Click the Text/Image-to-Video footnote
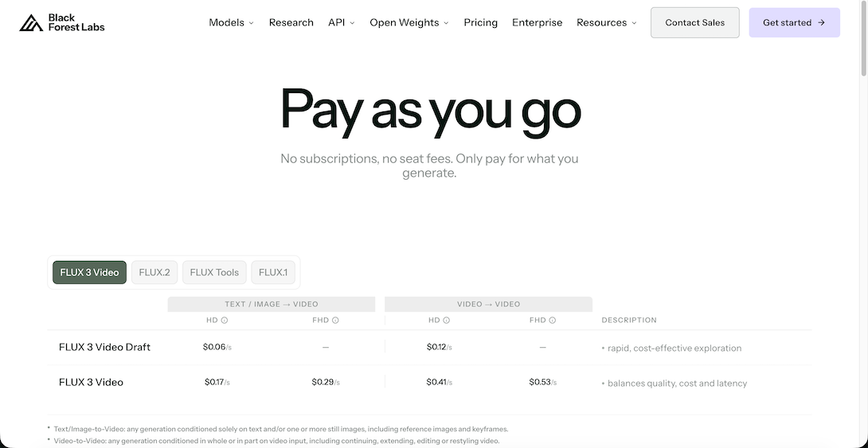 coord(280,429)
